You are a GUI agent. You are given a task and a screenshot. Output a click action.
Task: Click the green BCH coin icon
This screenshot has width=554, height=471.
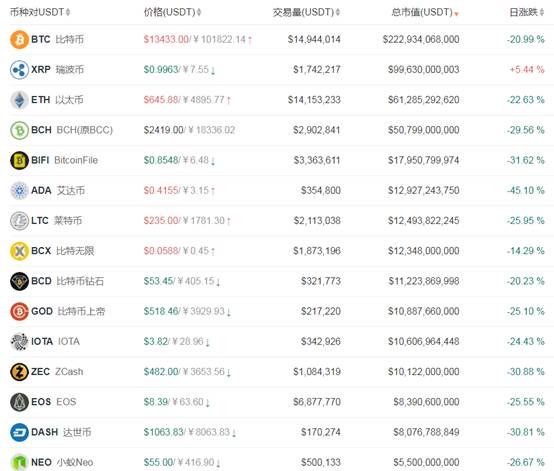(19, 130)
